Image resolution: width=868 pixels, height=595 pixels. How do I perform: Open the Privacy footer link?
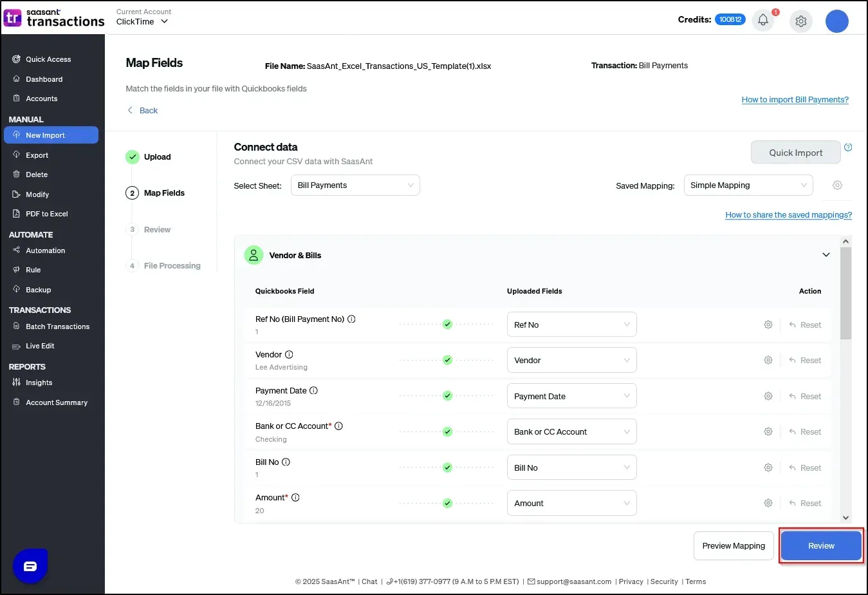(x=631, y=581)
